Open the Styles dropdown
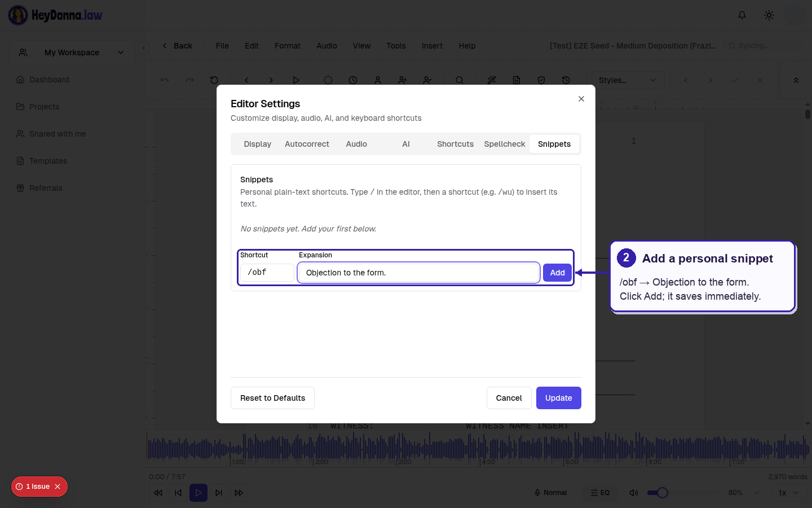 tap(627, 80)
